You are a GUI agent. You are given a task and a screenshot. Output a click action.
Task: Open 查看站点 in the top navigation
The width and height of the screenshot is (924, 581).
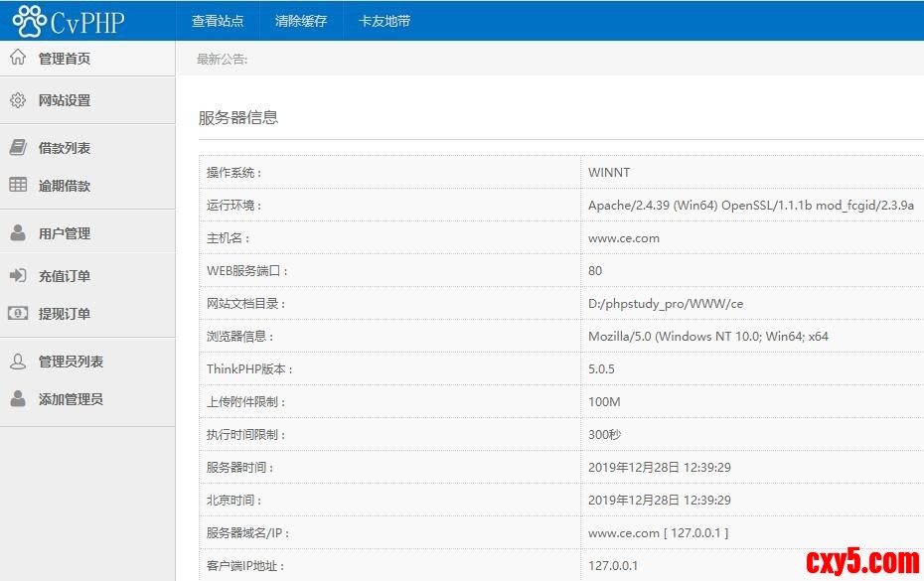[218, 21]
